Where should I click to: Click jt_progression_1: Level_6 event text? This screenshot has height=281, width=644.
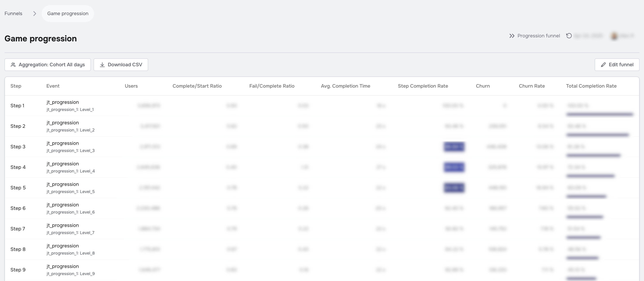click(x=71, y=212)
